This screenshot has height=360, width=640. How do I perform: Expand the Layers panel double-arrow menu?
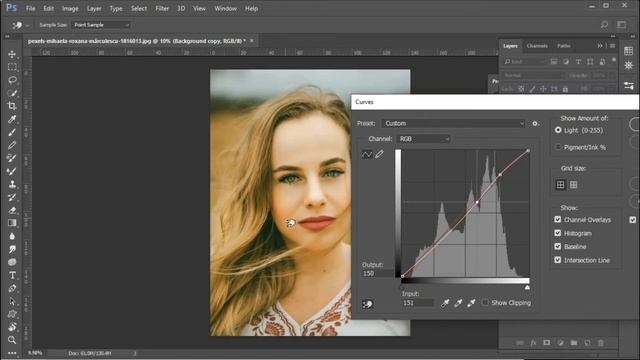600,46
